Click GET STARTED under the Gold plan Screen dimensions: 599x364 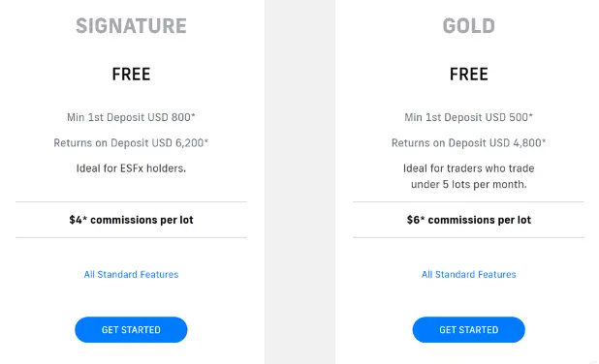[x=469, y=330]
